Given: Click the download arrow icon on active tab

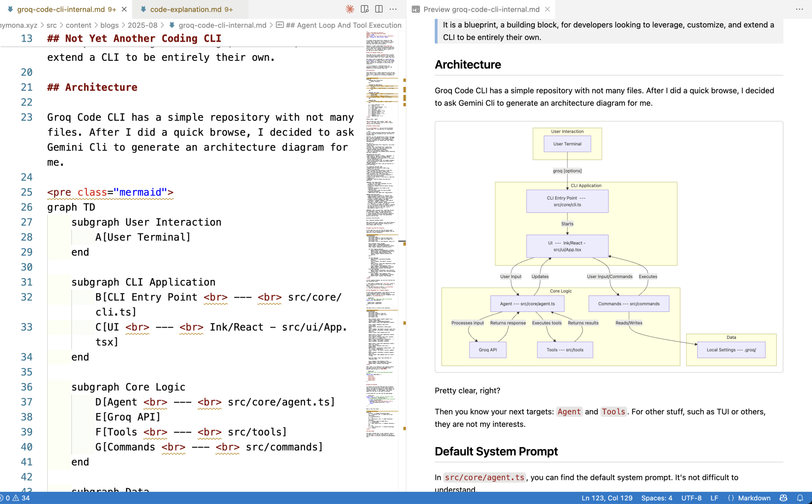Looking at the screenshot, I should tap(10, 9).
